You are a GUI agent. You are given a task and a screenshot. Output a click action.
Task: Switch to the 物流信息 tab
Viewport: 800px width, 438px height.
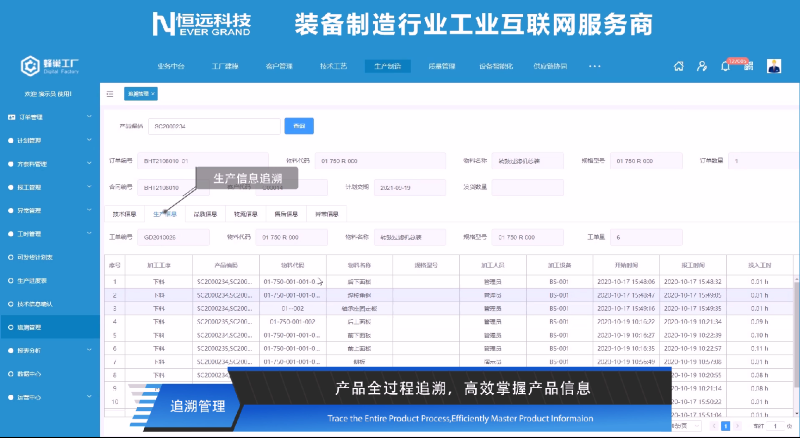245,214
